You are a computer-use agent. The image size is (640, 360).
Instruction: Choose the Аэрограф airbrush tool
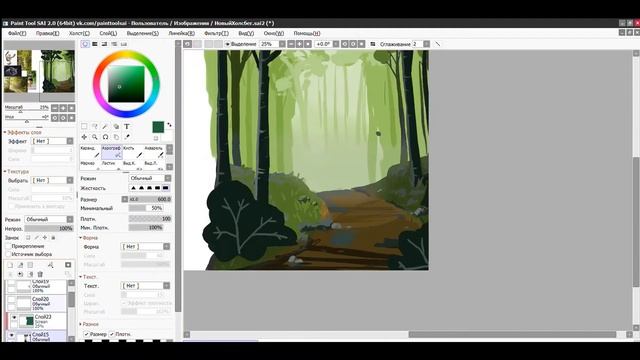click(x=111, y=152)
